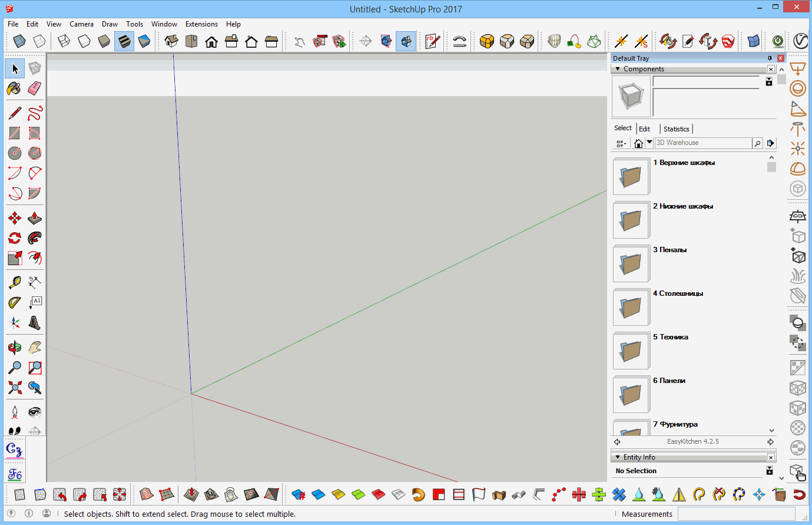This screenshot has width=812, height=525.
Task: Choose the Tape Measure tool
Action: pos(15,283)
